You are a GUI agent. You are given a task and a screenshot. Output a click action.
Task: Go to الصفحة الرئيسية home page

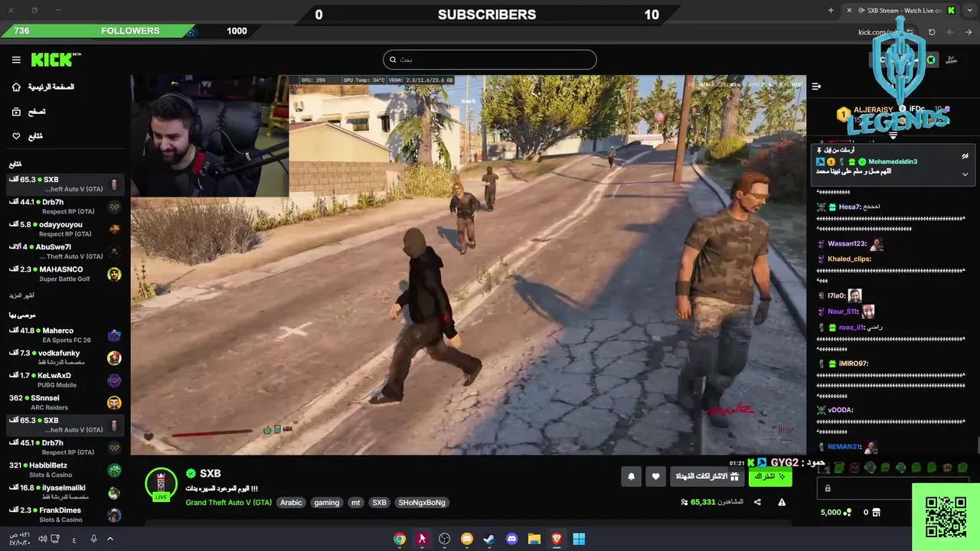pos(43,87)
